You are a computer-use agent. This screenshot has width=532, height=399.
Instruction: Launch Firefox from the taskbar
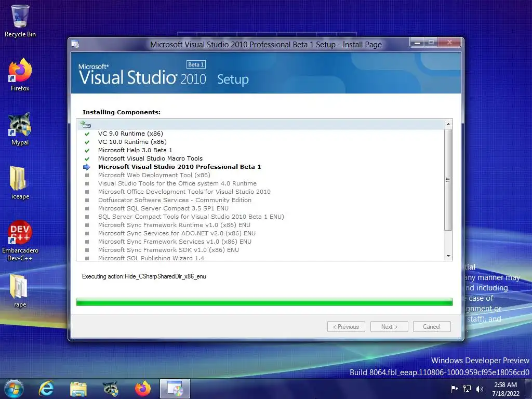pos(143,389)
